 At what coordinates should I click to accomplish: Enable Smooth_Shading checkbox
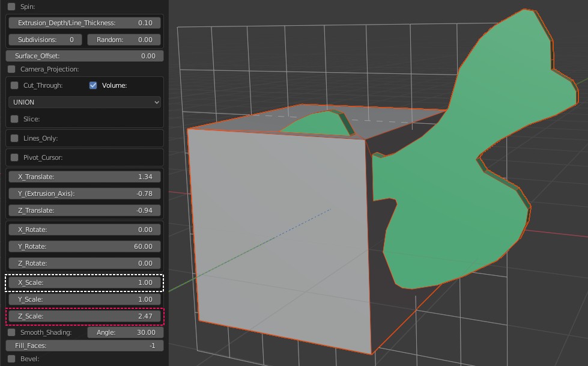coord(12,332)
